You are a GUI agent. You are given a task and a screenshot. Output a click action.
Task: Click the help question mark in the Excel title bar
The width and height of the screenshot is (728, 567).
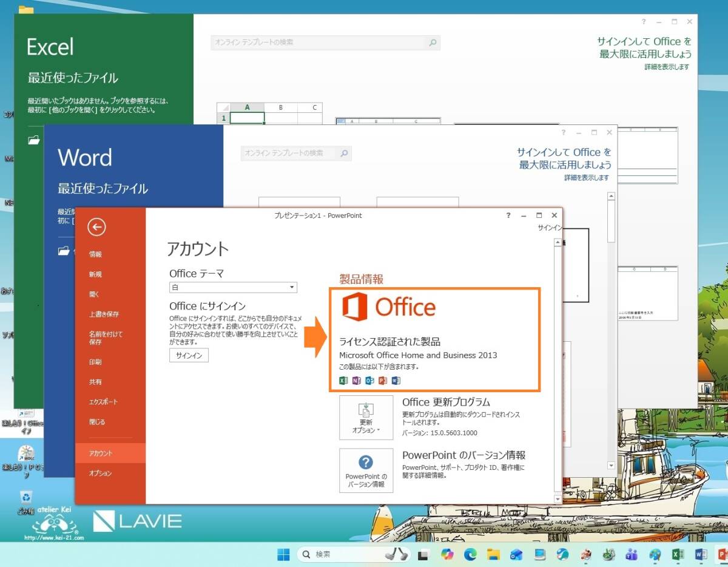pyautogui.click(x=644, y=21)
